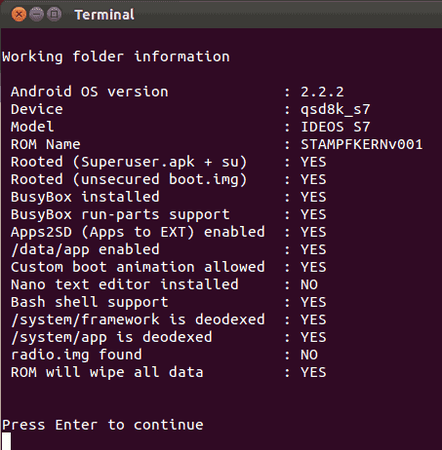Click the '/system/app is deodexed' line
Image resolution: width=442 pixels, height=450 pixels.
pyautogui.click(x=168, y=338)
